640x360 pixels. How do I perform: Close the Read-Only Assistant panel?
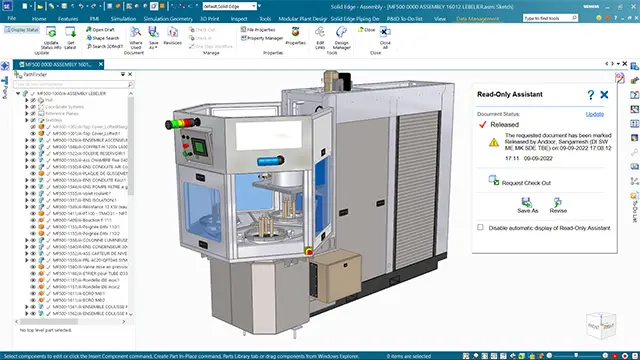point(604,95)
